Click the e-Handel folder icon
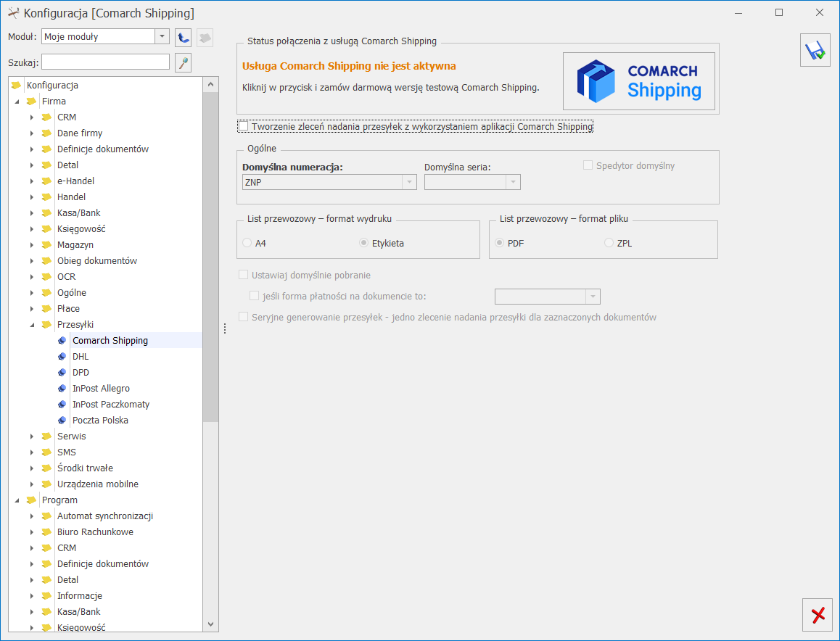The image size is (840, 641). (46, 181)
